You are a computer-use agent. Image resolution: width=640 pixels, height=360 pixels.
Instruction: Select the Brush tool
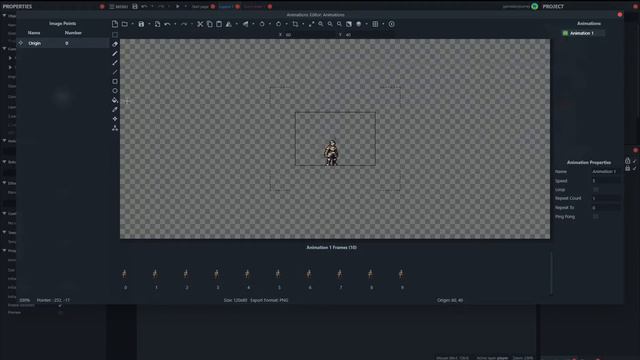115,63
